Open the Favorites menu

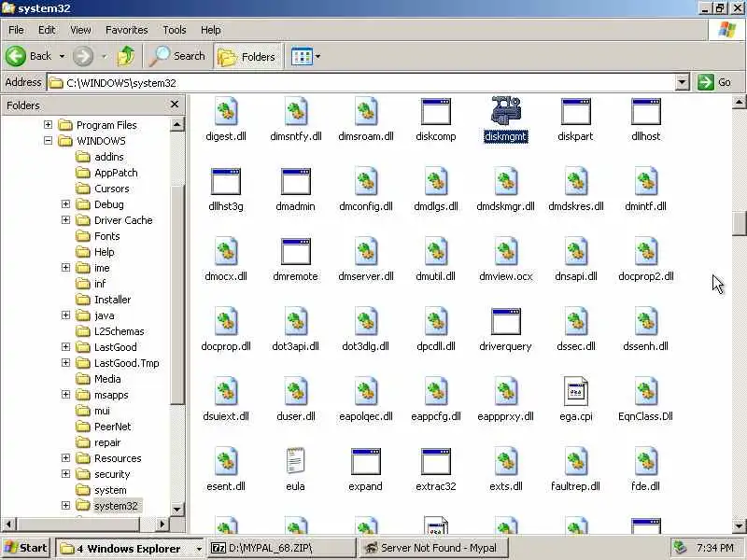(127, 30)
